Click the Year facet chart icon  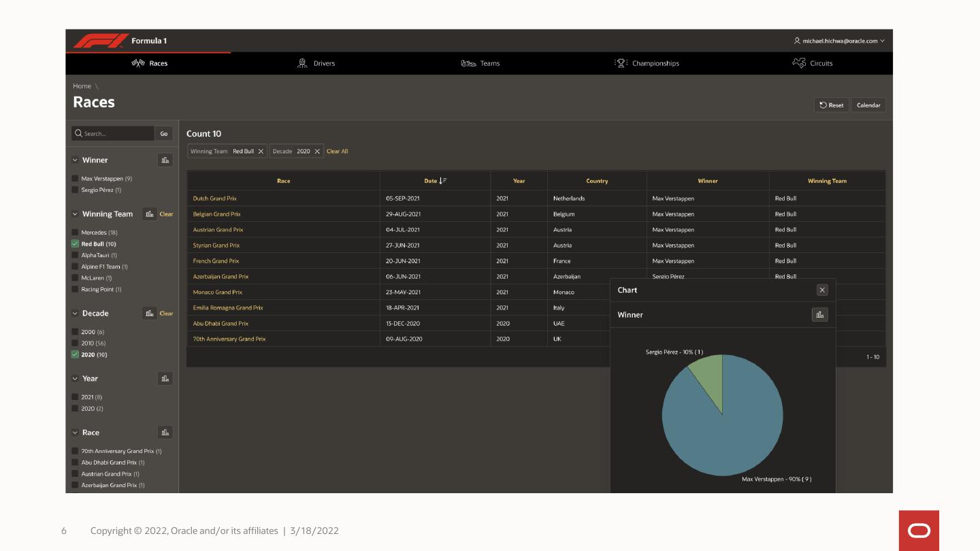click(165, 378)
